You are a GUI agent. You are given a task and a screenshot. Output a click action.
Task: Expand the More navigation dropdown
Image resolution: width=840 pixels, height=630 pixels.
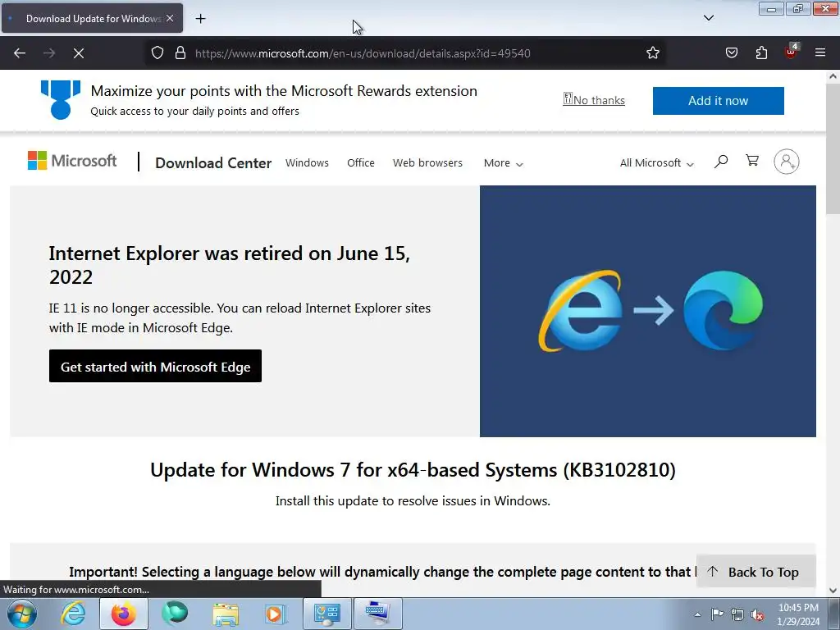click(503, 163)
